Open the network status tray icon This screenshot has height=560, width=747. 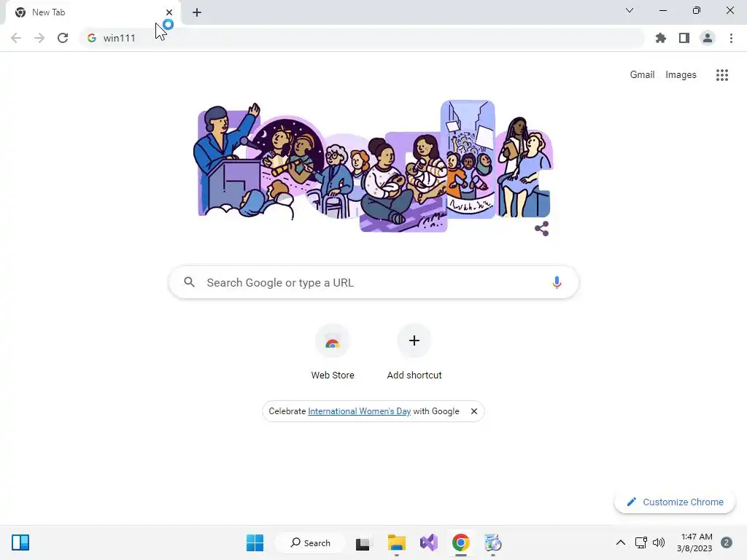pyautogui.click(x=640, y=542)
